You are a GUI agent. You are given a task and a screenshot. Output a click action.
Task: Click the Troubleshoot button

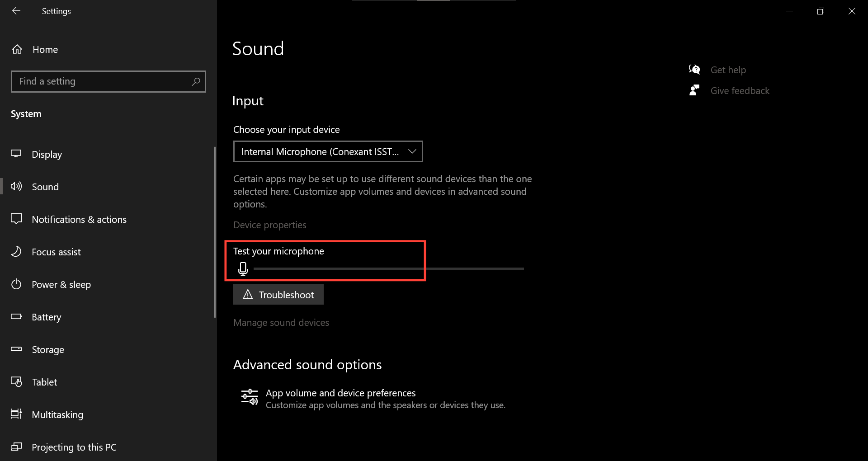click(278, 294)
